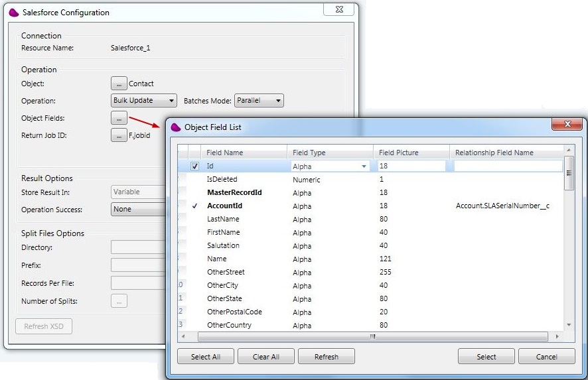
Task: Click the Field Type column header
Action: (331, 153)
